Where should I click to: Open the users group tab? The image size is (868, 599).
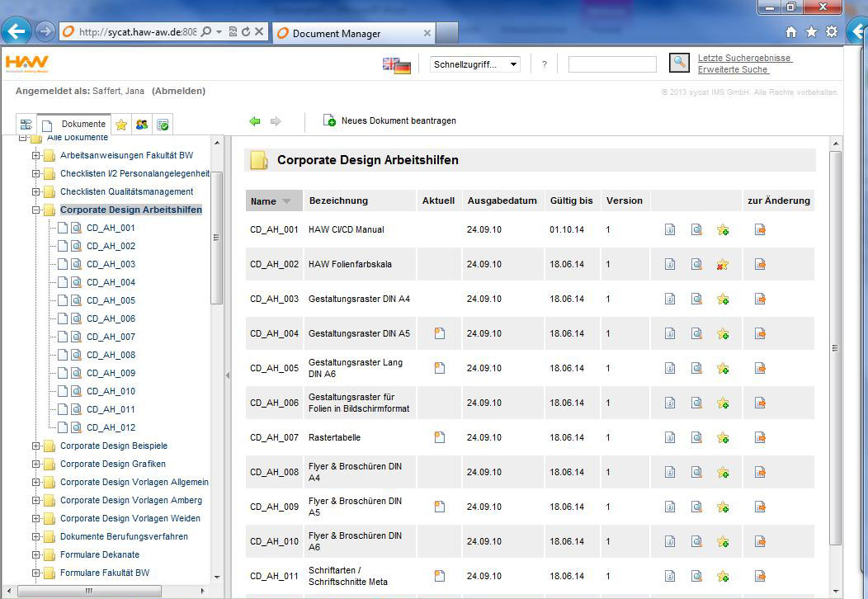[x=142, y=125]
